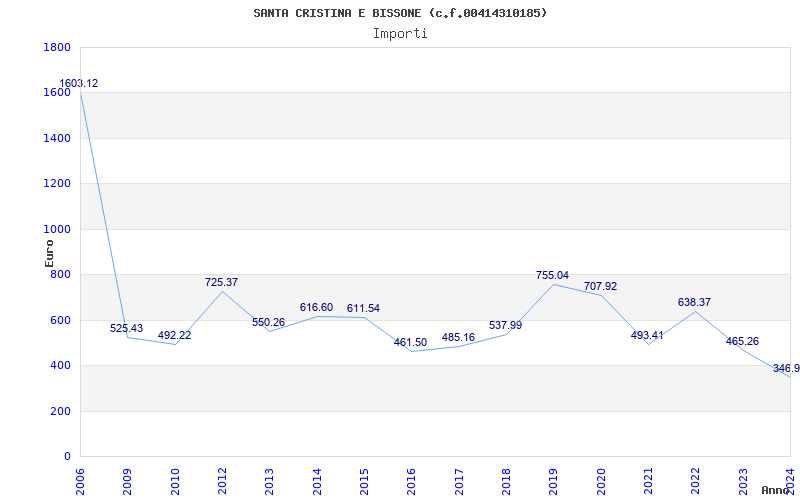Click the 465.26 data label

tap(742, 341)
